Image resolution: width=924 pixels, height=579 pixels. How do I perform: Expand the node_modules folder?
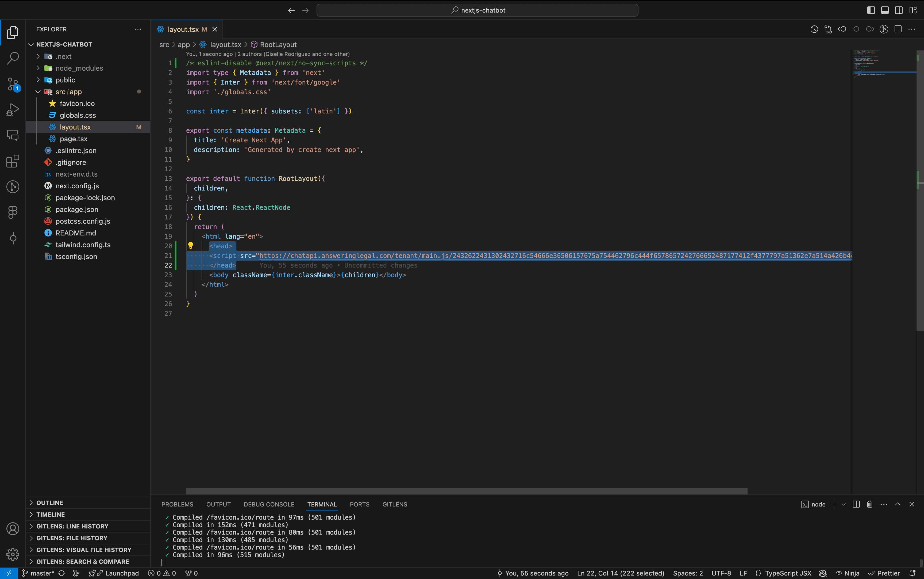point(79,68)
